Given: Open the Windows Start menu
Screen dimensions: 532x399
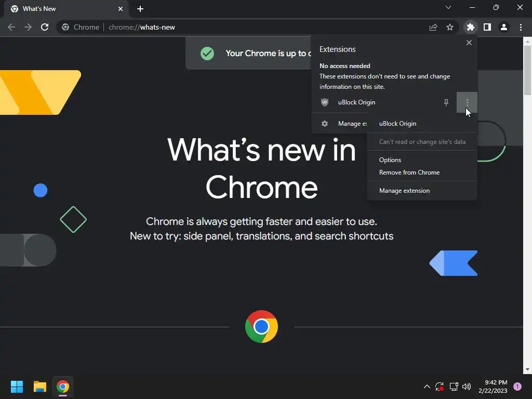Looking at the screenshot, I should (x=17, y=387).
